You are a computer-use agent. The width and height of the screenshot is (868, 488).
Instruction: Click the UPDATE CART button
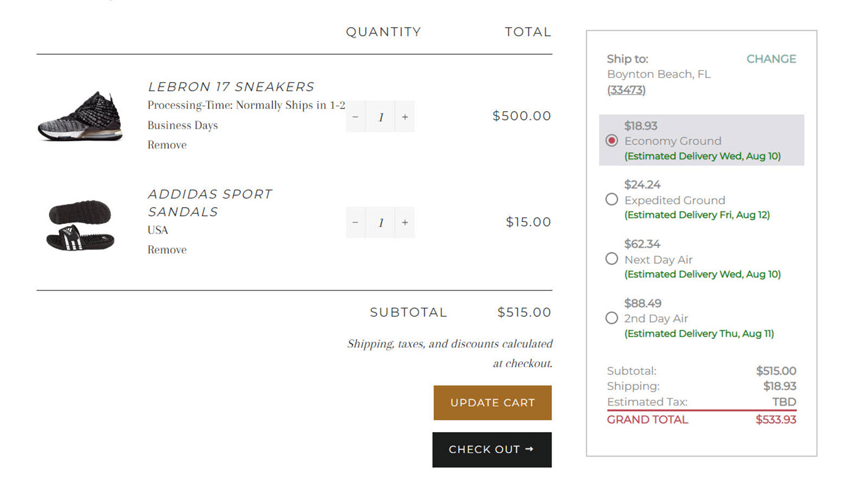click(x=492, y=402)
